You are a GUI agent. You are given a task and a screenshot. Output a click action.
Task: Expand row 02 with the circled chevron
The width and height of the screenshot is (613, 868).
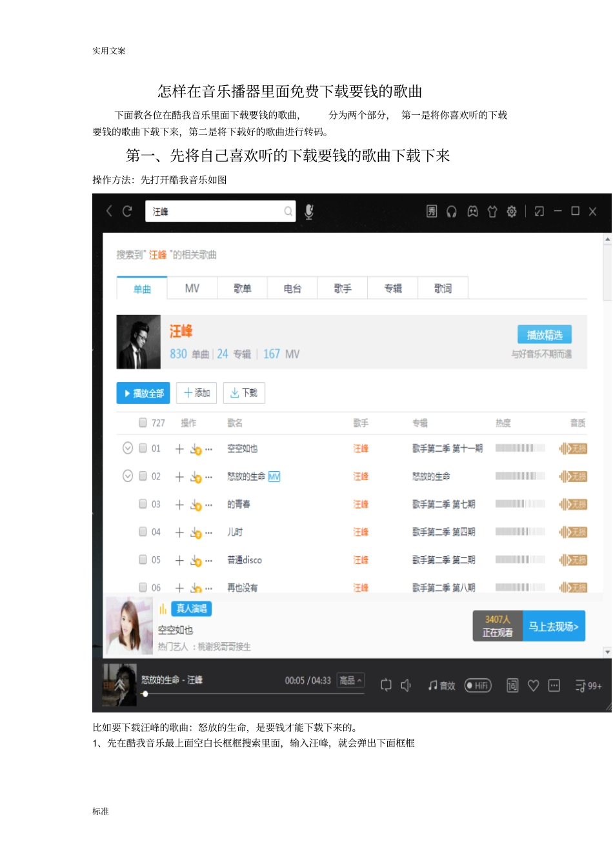coord(128,476)
